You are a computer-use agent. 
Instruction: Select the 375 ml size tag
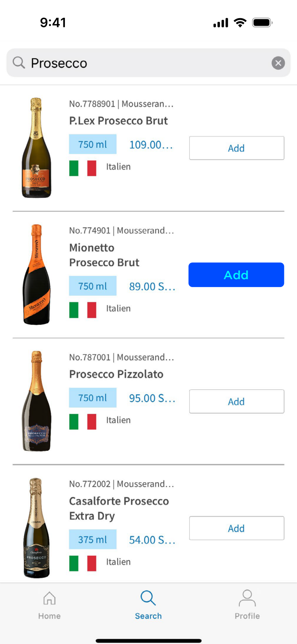point(93,539)
